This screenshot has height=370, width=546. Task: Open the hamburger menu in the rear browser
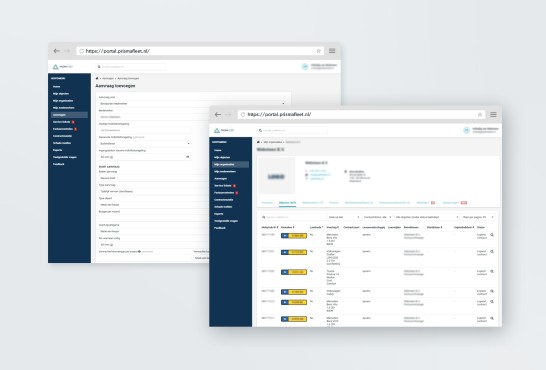coord(332,51)
